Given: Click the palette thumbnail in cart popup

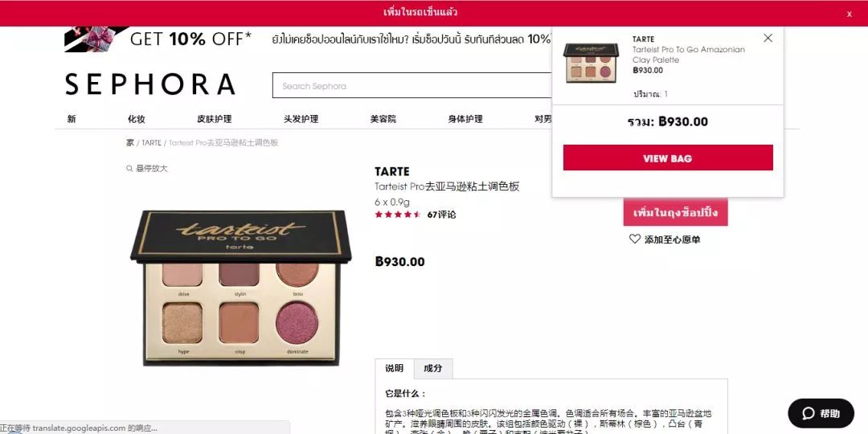Looking at the screenshot, I should 590,62.
